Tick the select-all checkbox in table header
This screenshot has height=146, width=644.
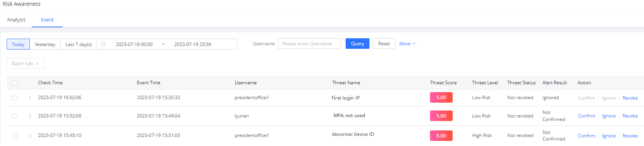point(15,83)
